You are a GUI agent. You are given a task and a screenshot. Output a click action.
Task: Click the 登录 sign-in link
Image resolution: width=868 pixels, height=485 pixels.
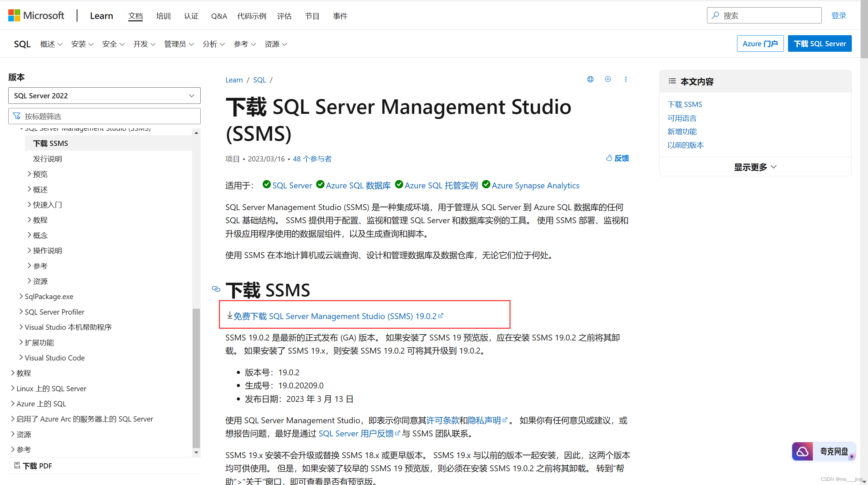pyautogui.click(x=839, y=16)
